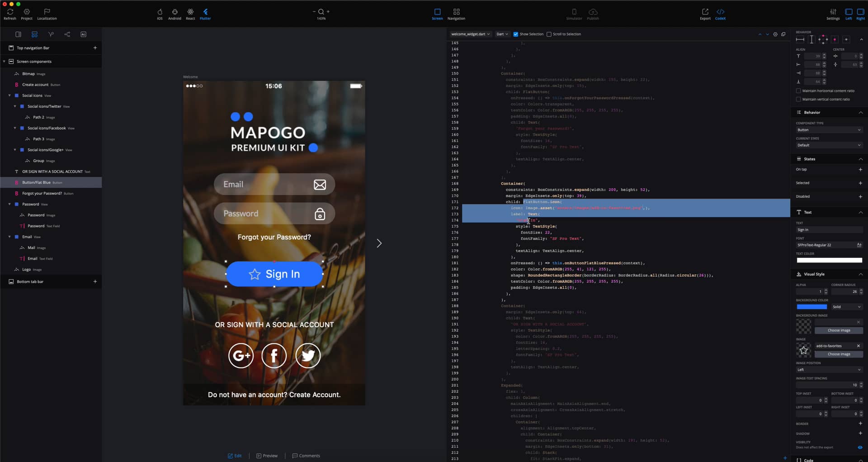Viewport: 868px width, 462px height.
Task: Remove the add-to-favorites image
Action: (858, 346)
